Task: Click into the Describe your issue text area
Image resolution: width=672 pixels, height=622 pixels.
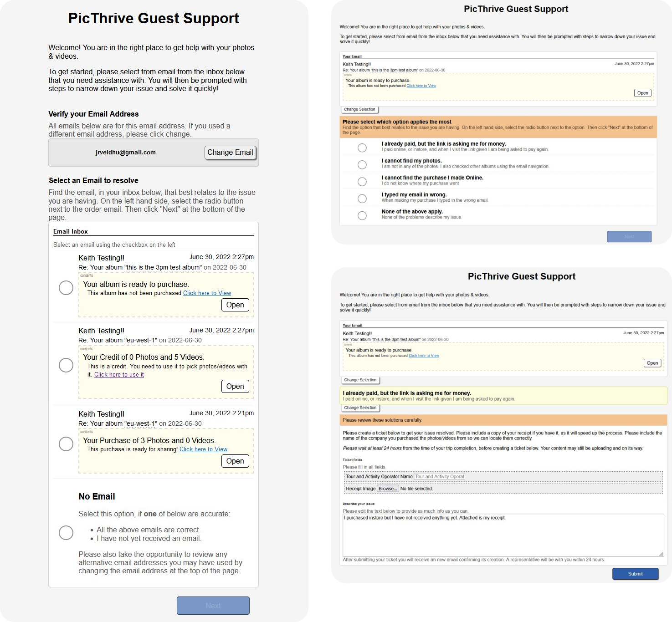Action: coord(503,535)
